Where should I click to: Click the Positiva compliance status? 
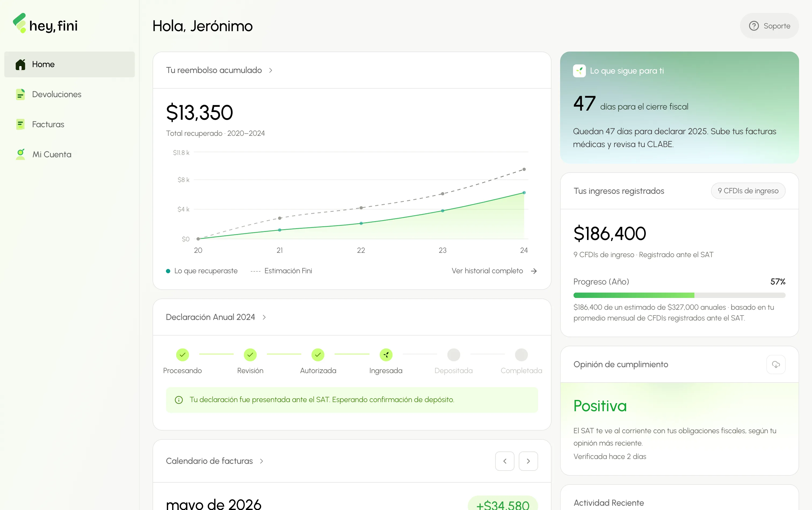coord(600,406)
